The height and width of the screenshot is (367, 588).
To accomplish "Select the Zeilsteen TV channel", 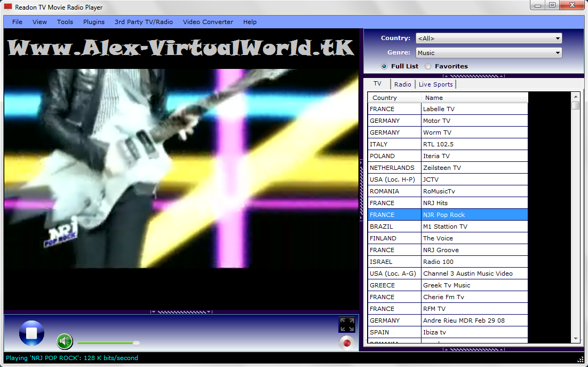I will point(474,168).
